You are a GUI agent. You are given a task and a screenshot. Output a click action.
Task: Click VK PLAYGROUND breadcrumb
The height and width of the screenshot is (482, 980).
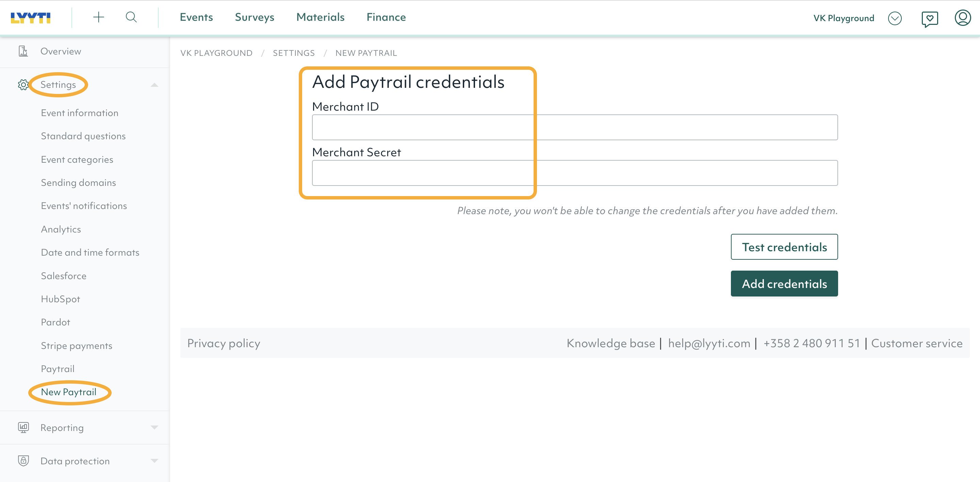click(216, 53)
